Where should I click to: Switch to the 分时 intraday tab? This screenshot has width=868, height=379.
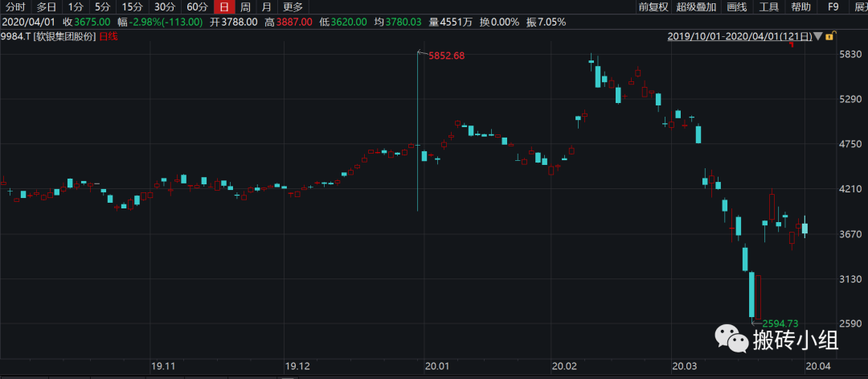click(15, 7)
